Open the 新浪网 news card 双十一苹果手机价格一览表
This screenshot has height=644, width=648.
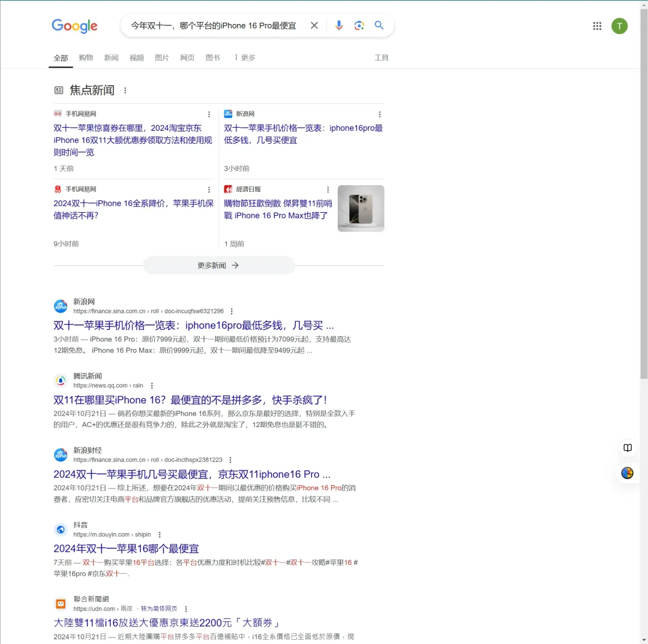point(304,134)
